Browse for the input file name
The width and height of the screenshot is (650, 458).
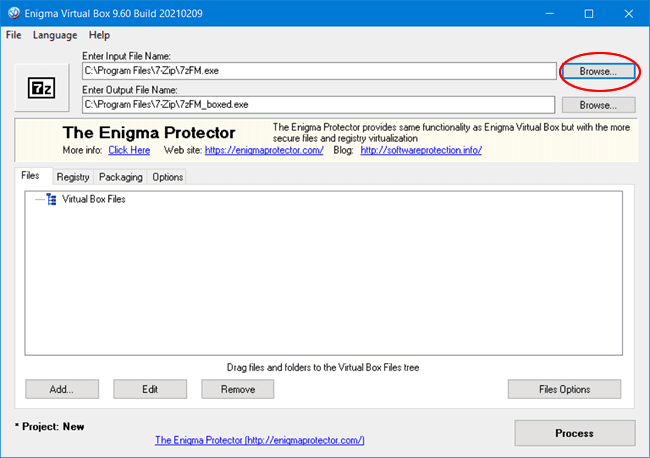point(598,72)
